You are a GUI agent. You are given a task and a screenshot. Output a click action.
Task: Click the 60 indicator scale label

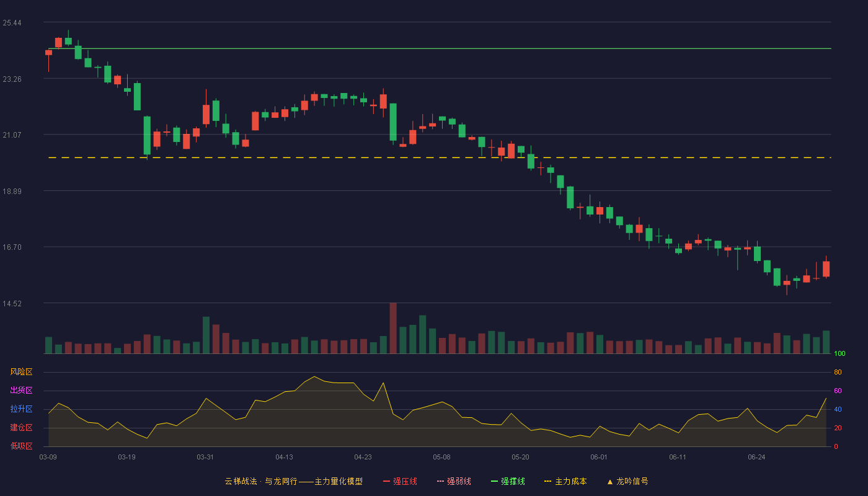(x=838, y=391)
